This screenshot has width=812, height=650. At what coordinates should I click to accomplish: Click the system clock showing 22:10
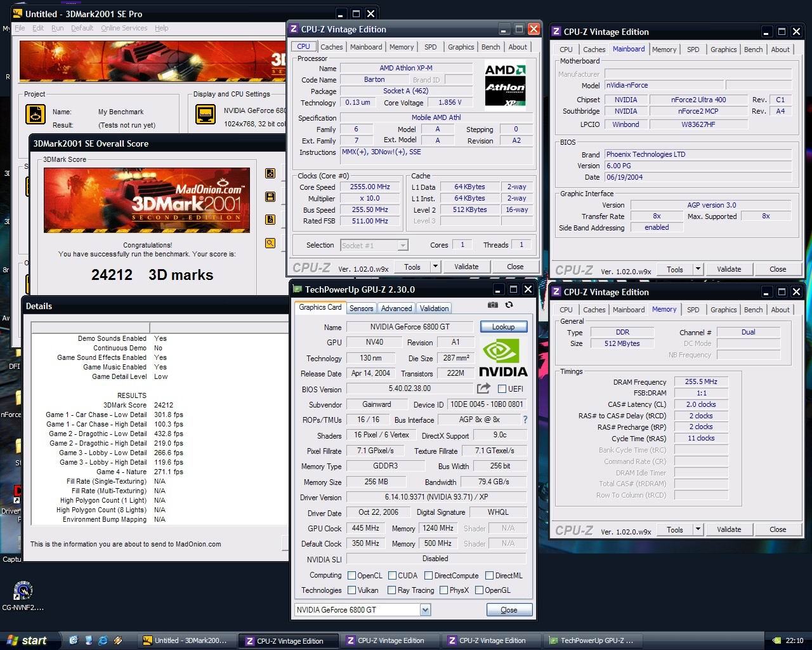(794, 640)
